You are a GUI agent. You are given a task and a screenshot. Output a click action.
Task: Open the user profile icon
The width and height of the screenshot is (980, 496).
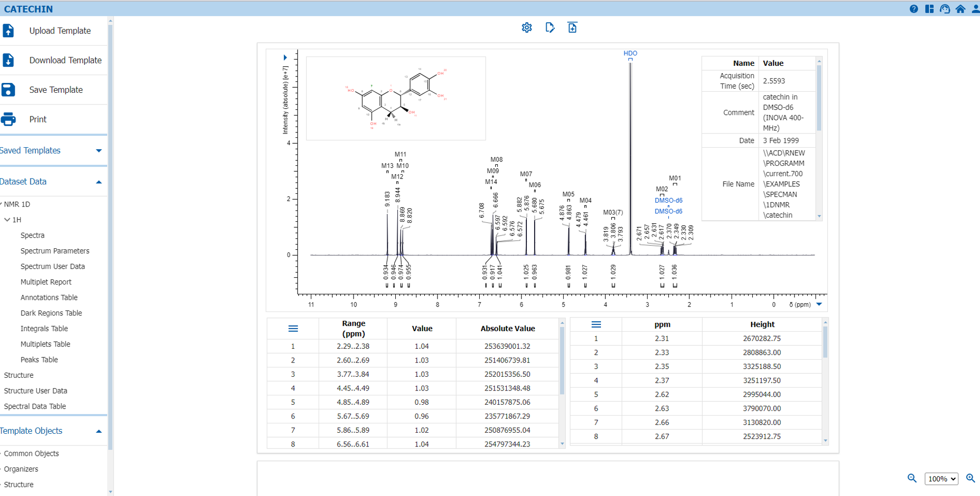coord(975,9)
